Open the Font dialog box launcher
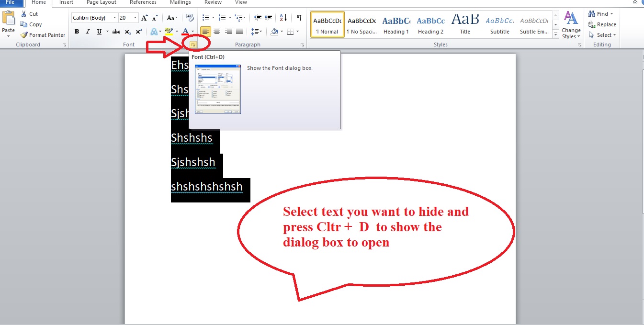 point(193,44)
